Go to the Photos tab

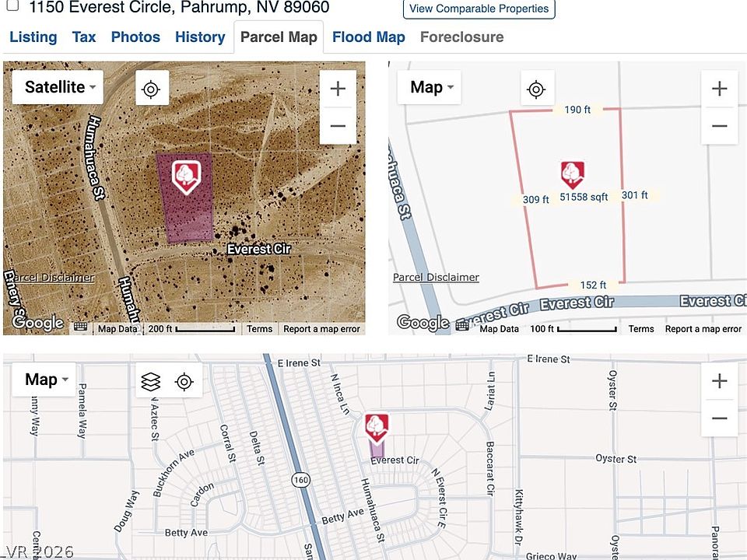coord(135,37)
